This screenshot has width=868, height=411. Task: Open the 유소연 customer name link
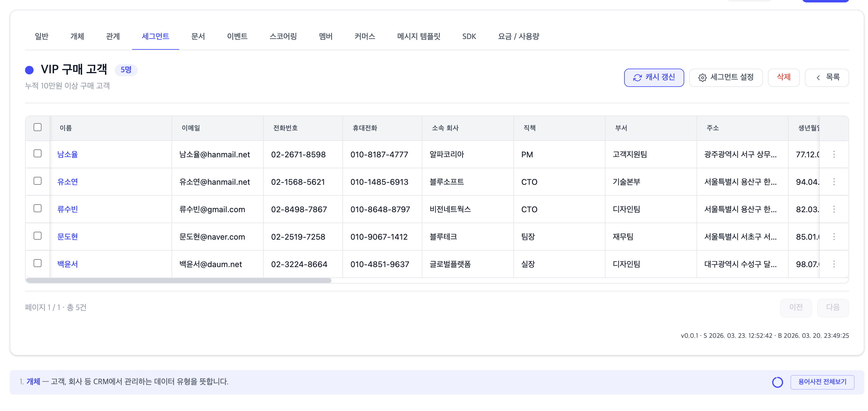67,182
